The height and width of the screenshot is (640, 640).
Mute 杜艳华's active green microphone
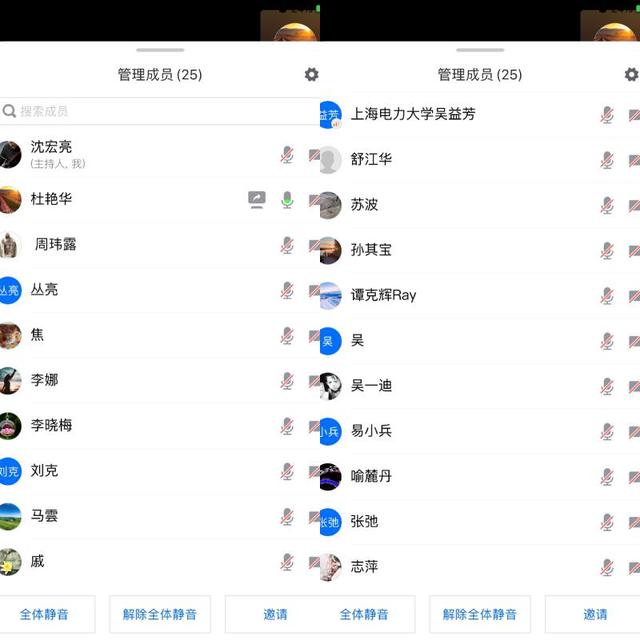click(x=287, y=200)
